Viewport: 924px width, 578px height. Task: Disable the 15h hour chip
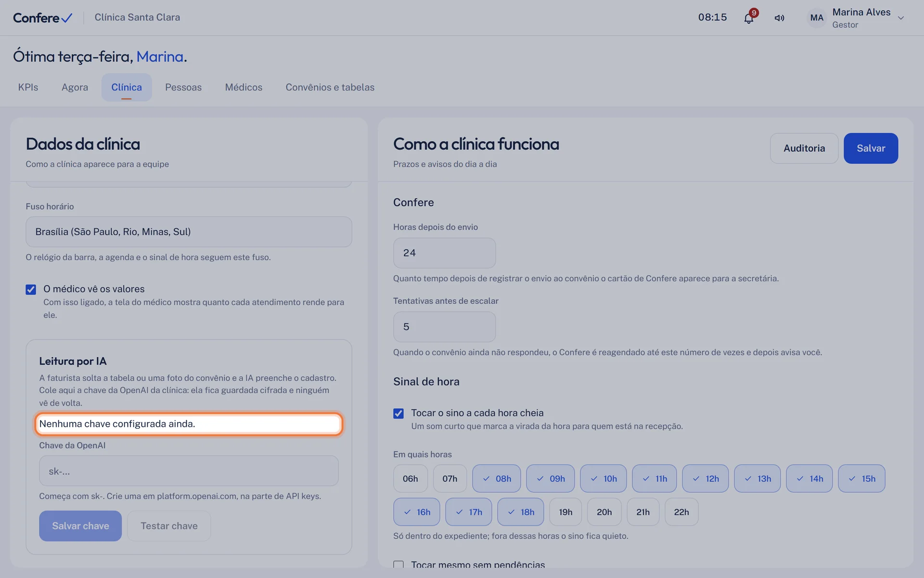point(862,478)
